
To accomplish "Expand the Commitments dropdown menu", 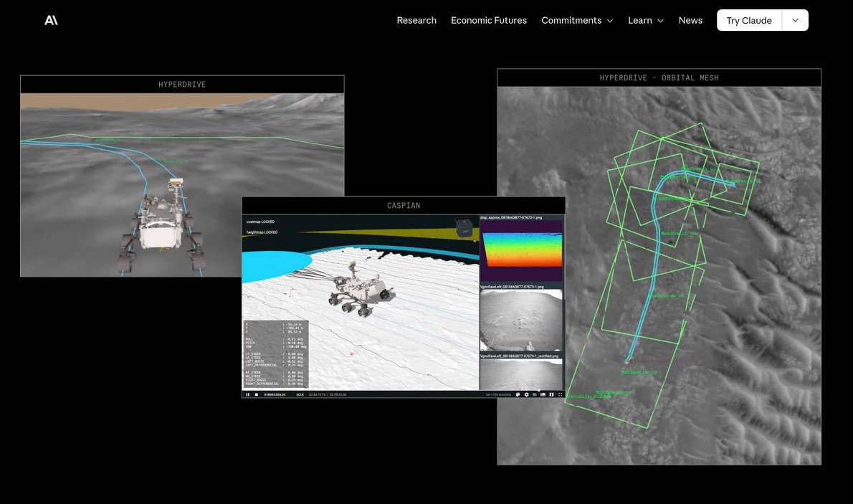I will (577, 20).
